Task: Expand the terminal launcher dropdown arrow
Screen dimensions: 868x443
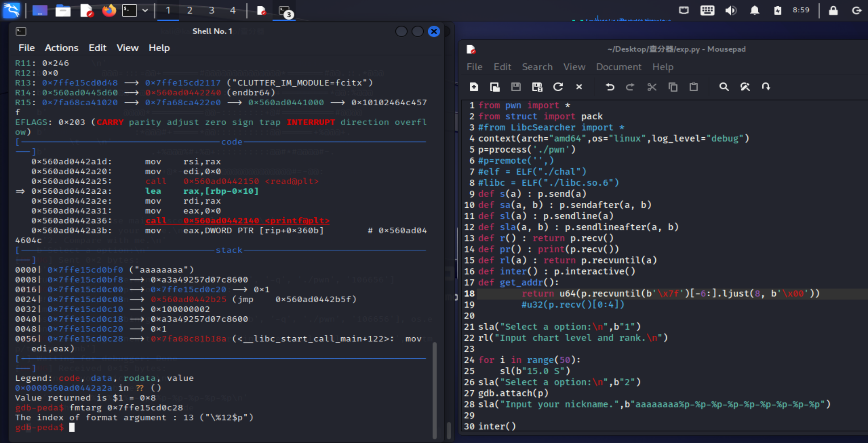Action: click(145, 10)
